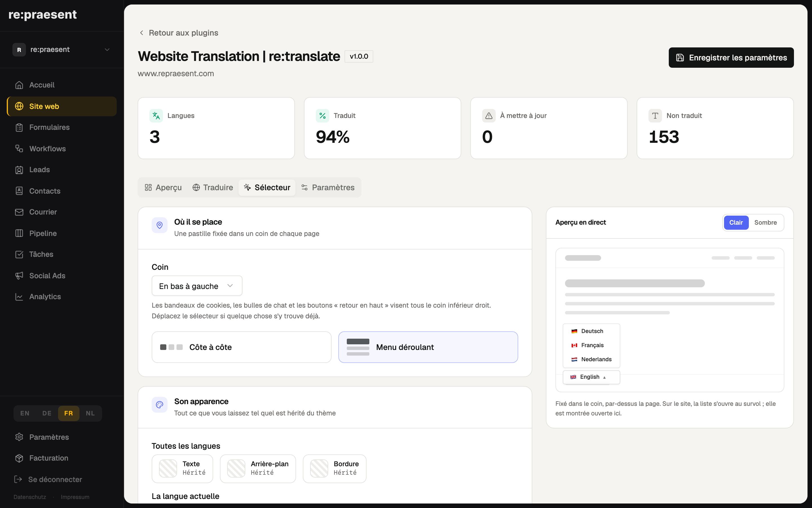This screenshot has height=508, width=812.
Task: Click the Non traduit text icon
Action: (655, 116)
